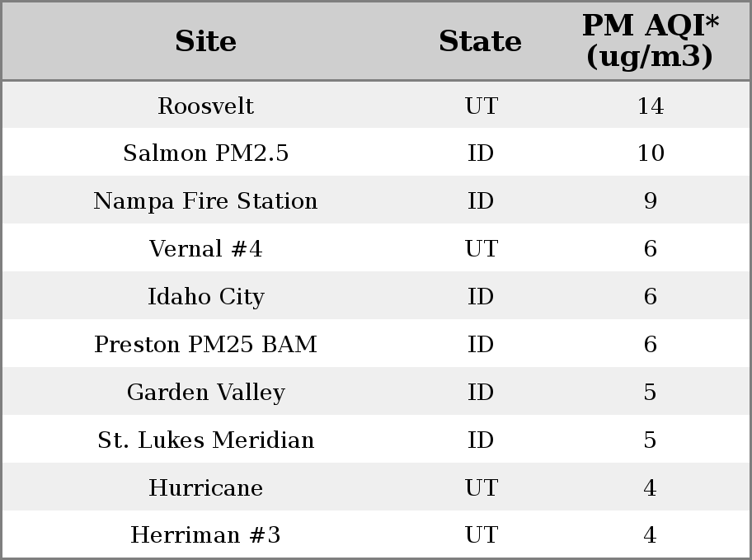This screenshot has height=560, width=752.
Task: Select Preston PM25 BAM entry
Action: (x=205, y=344)
